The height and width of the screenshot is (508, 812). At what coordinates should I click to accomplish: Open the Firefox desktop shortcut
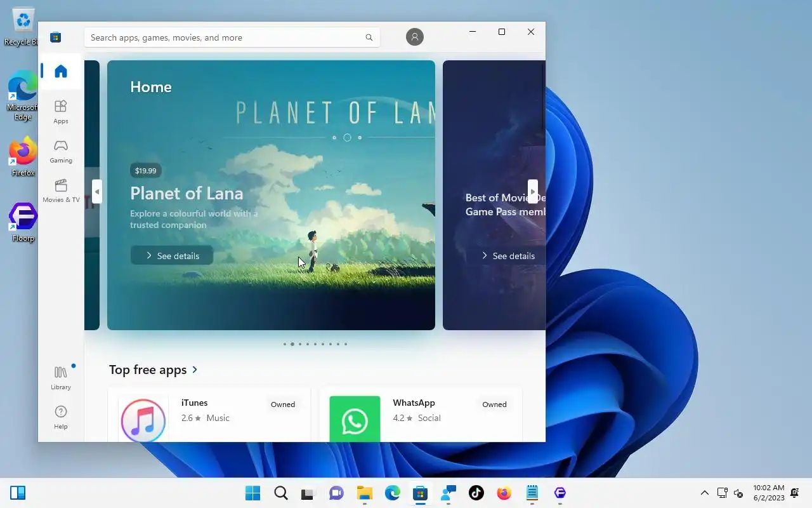[x=23, y=156]
